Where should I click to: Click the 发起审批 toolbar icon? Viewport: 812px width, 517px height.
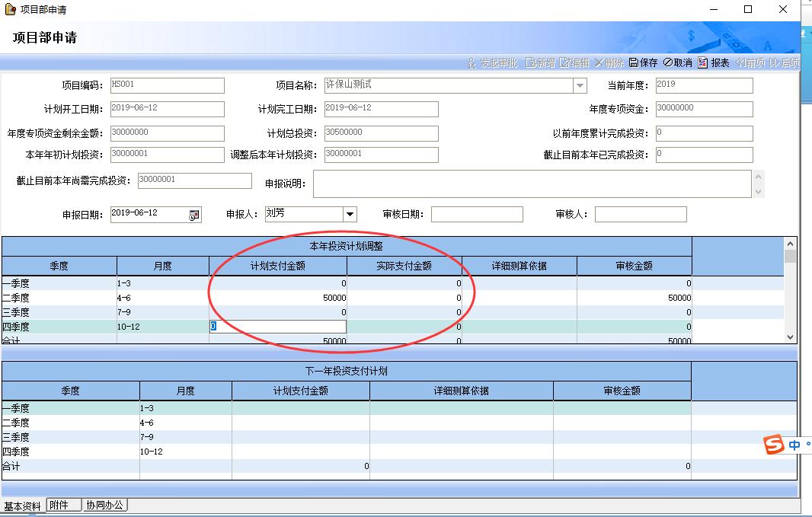[x=492, y=62]
